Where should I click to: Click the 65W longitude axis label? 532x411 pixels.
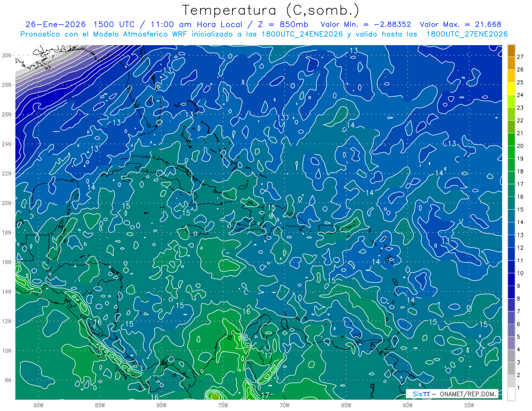click(346, 405)
